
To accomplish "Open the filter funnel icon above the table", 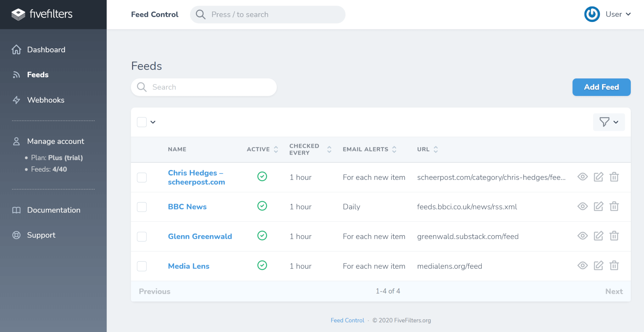I will point(604,122).
